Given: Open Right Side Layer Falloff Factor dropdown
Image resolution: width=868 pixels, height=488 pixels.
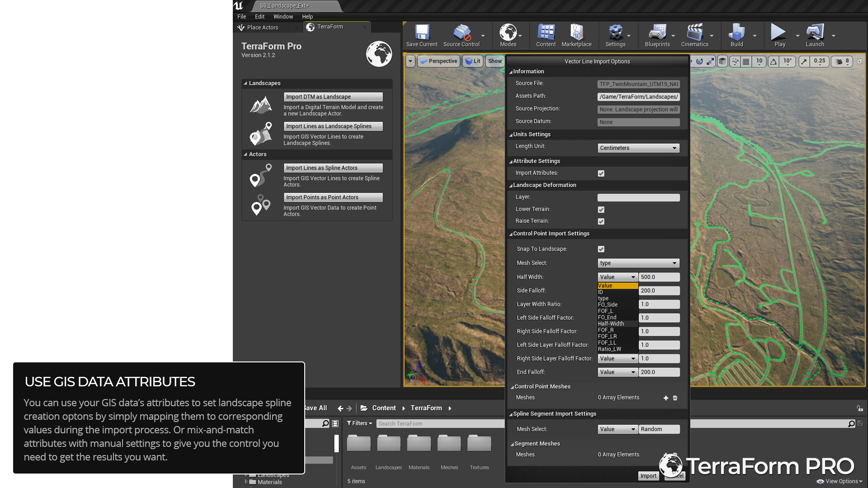Looking at the screenshot, I should (x=617, y=359).
